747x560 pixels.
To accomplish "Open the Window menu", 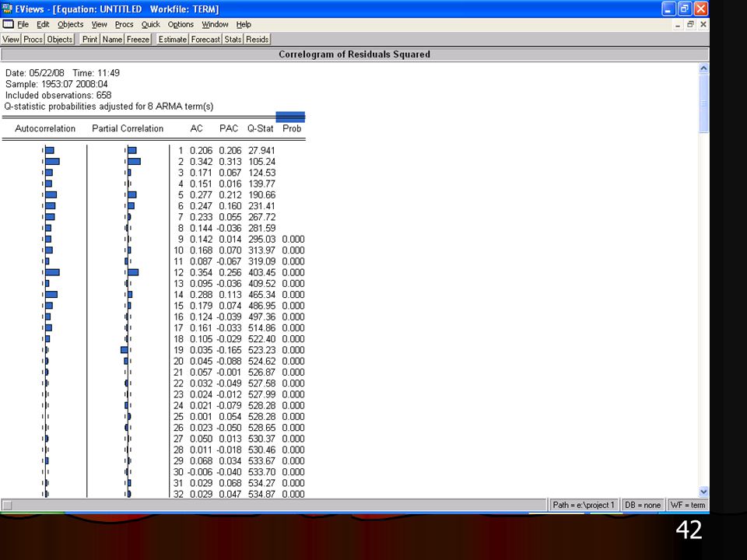I will coord(215,24).
